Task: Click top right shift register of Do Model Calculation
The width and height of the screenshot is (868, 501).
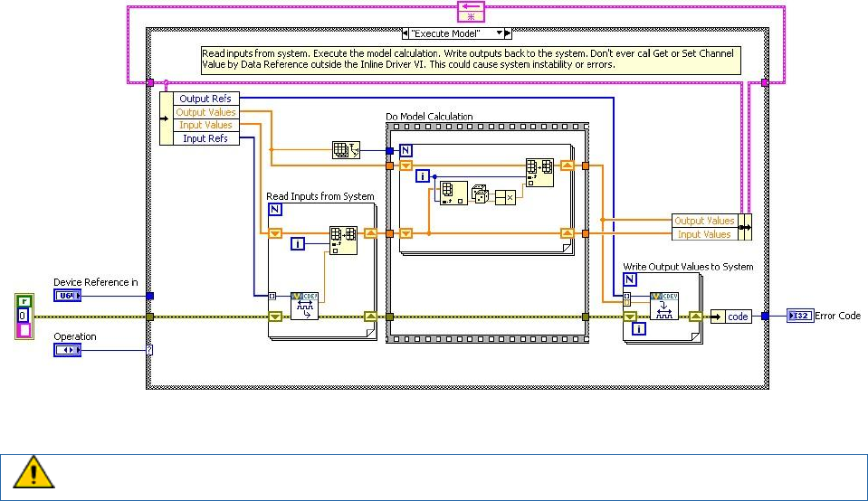Action: click(x=568, y=165)
